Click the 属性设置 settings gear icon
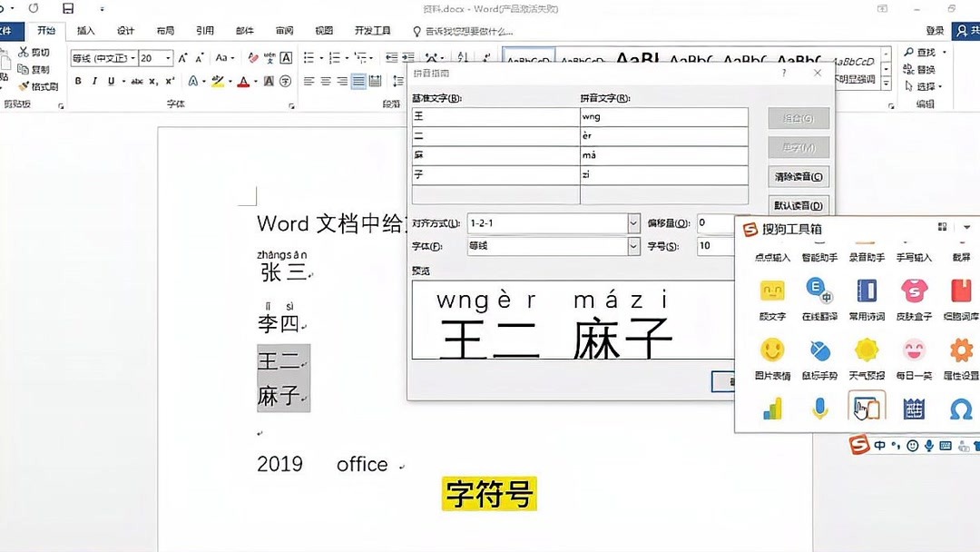Screen dimensions: 980x552 tap(960, 351)
